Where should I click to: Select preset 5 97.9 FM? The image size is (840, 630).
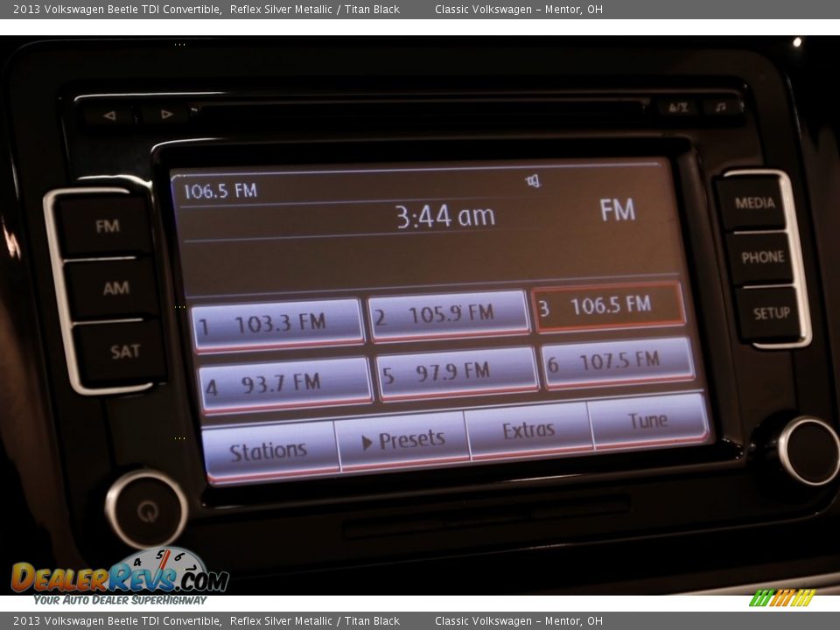coord(457,373)
